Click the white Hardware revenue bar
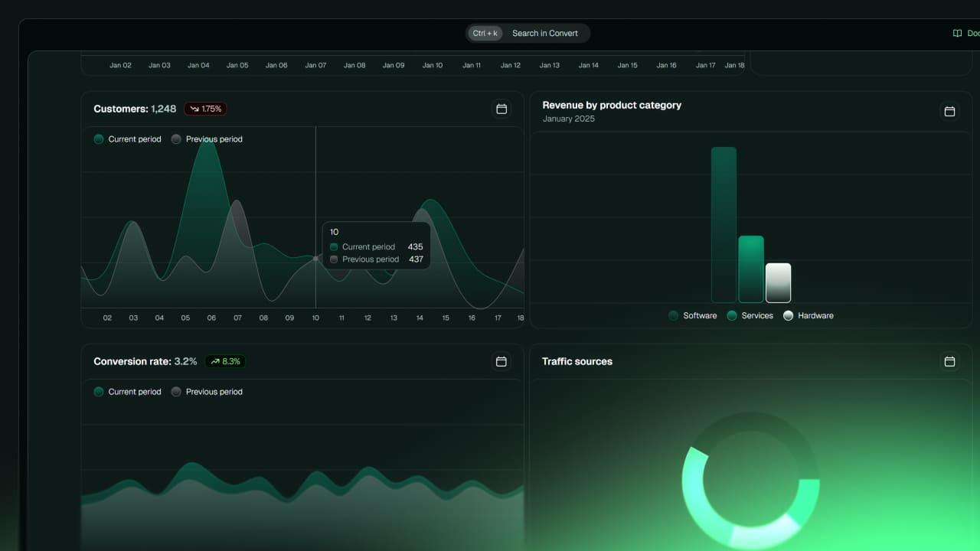The height and width of the screenshot is (551, 980). pyautogui.click(x=779, y=283)
